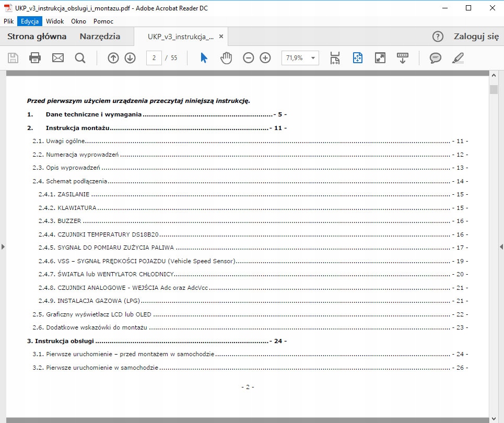Image resolution: width=504 pixels, height=423 pixels.
Task: Go to previous page arrow
Action: point(113,58)
